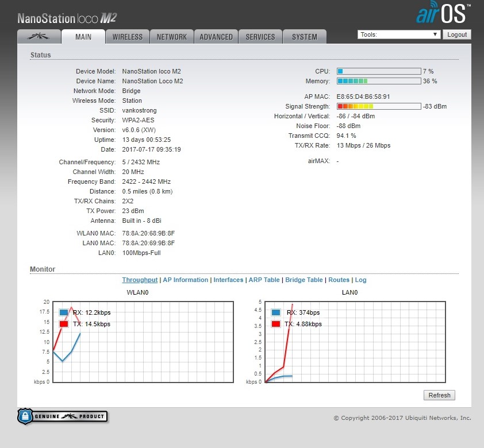This screenshot has height=448, width=484.
Task: Switch to the MAIN tab
Action: pos(83,37)
